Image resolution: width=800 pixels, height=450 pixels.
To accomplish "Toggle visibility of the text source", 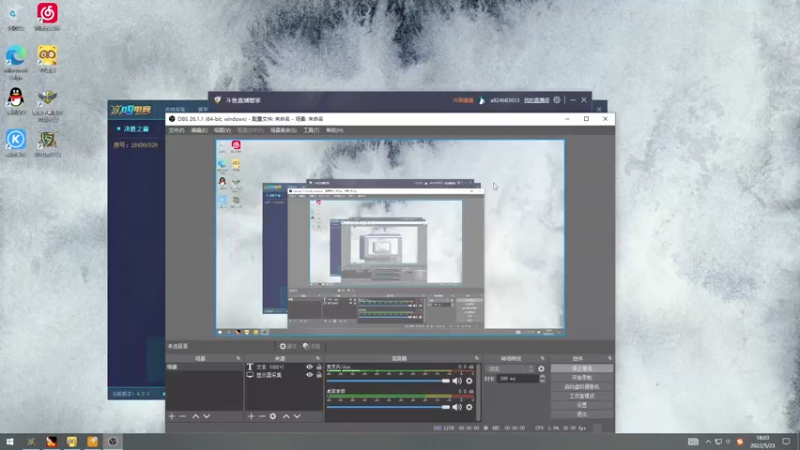I will pos(309,367).
